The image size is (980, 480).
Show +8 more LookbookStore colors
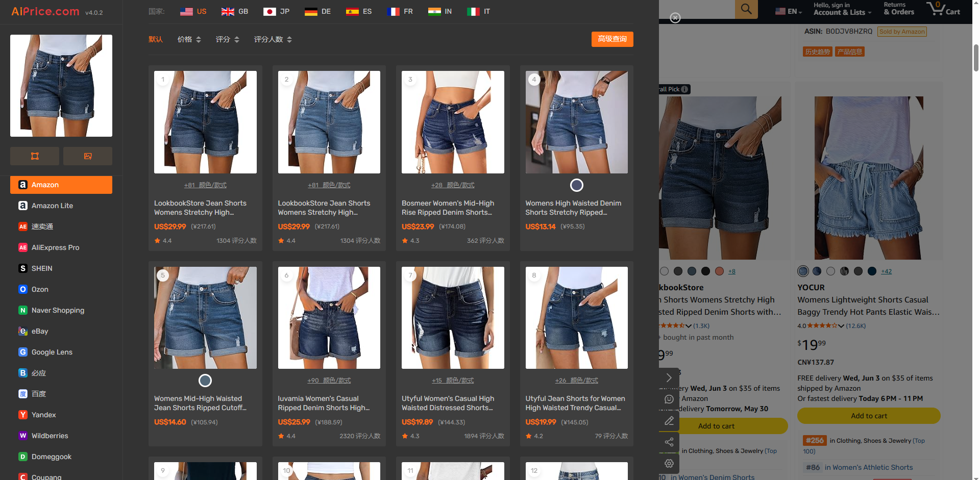(x=732, y=271)
